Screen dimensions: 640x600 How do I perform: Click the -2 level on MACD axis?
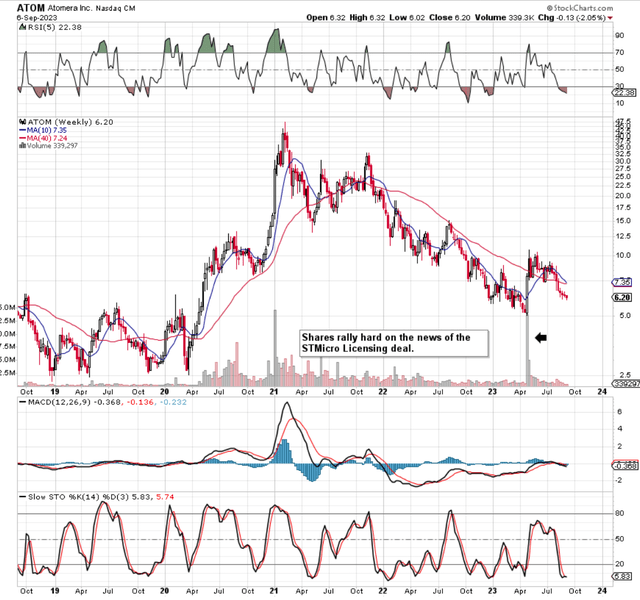coord(619,480)
